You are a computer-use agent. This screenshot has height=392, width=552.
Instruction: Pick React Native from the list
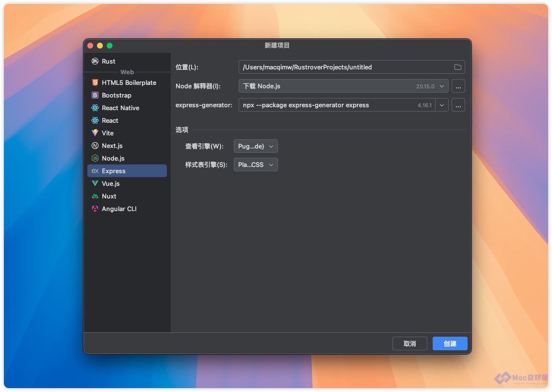coord(127,108)
